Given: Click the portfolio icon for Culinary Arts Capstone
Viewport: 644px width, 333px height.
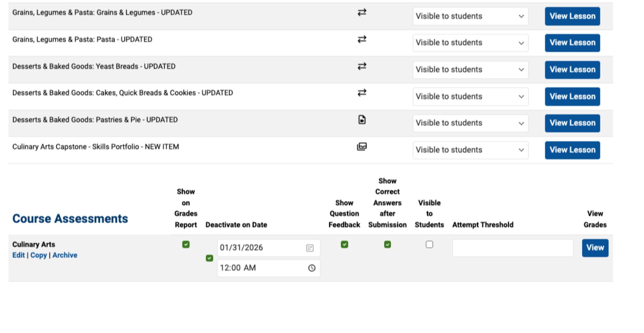Looking at the screenshot, I should (362, 146).
